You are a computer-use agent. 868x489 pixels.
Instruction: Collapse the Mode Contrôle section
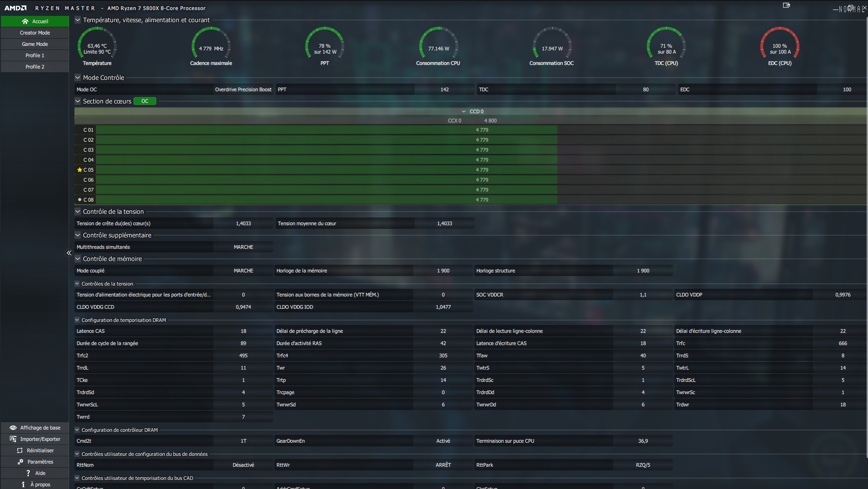(78, 78)
